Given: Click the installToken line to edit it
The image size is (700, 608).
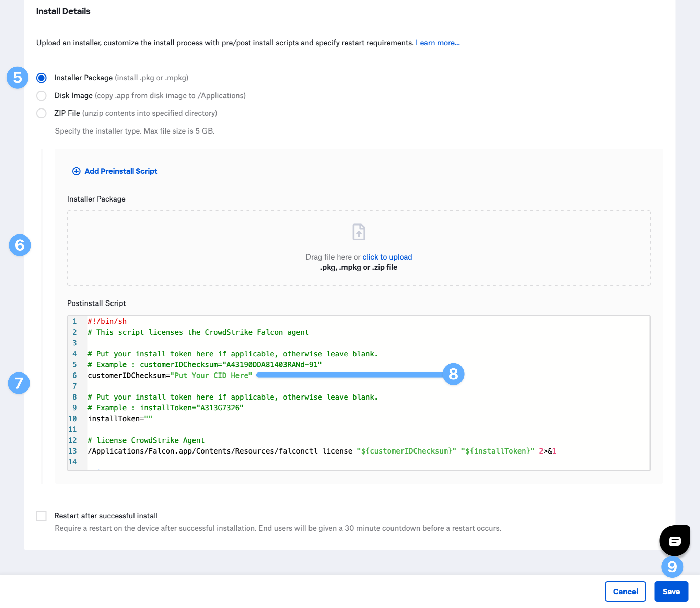Looking at the screenshot, I should click(120, 418).
